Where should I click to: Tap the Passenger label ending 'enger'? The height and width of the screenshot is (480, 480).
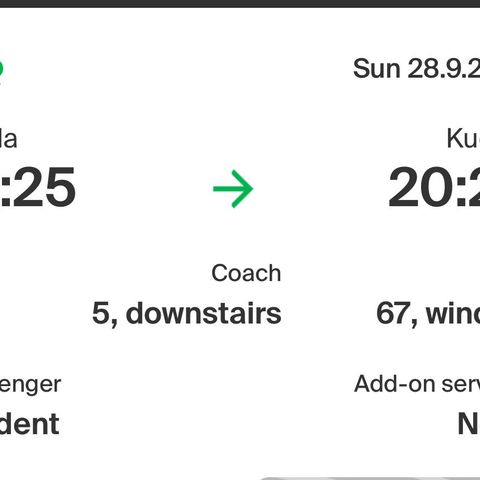30,385
